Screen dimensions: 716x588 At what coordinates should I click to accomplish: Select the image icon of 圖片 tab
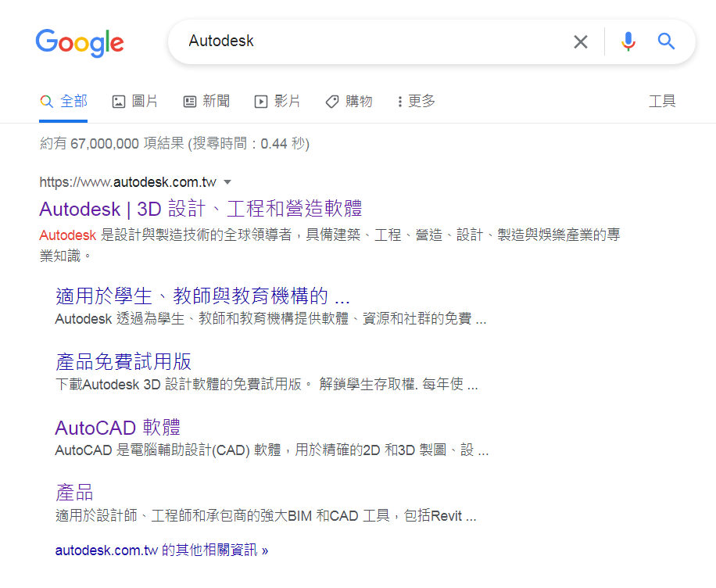[119, 102]
